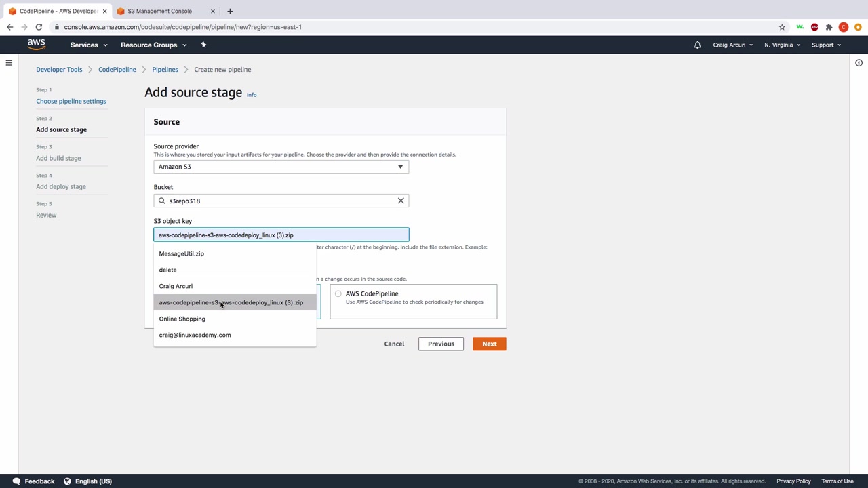Click the Add build stage step label
868x488 pixels.
58,159
